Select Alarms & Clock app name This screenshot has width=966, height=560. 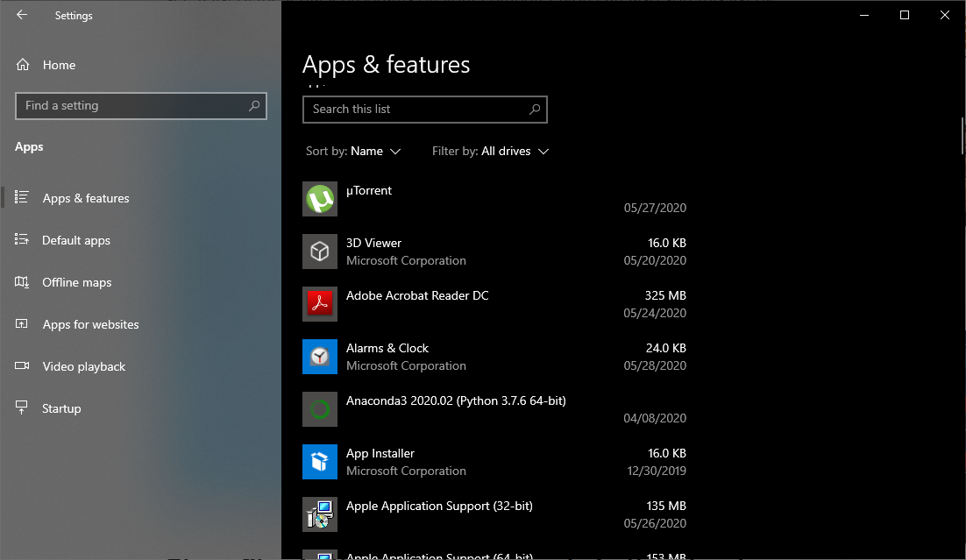(387, 348)
